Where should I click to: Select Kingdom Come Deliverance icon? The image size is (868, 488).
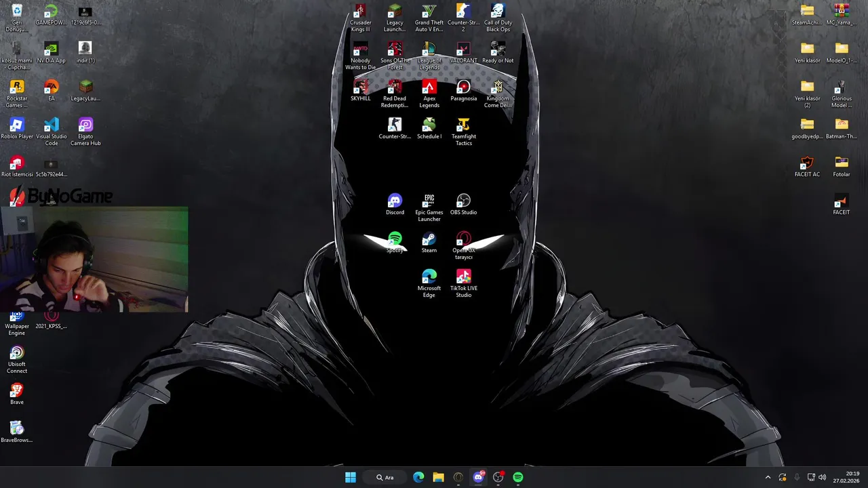coord(498,94)
